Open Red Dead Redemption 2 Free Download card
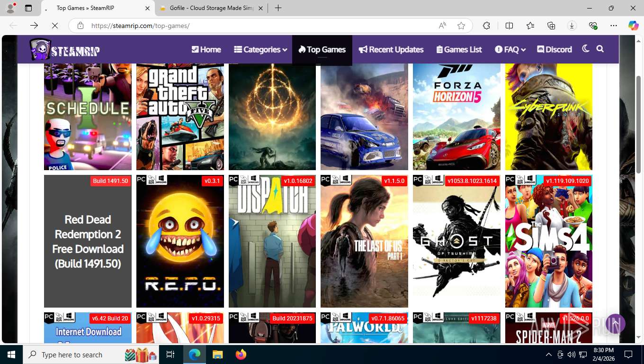 (x=88, y=241)
